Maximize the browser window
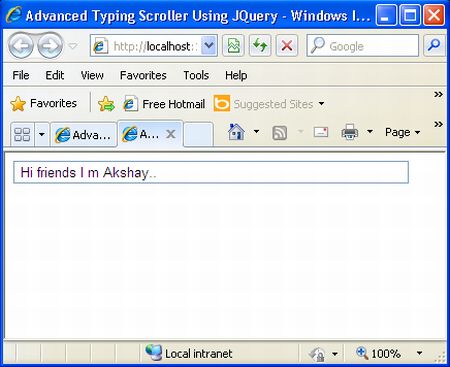Screen dimensions: 450x367 coord(410,15)
